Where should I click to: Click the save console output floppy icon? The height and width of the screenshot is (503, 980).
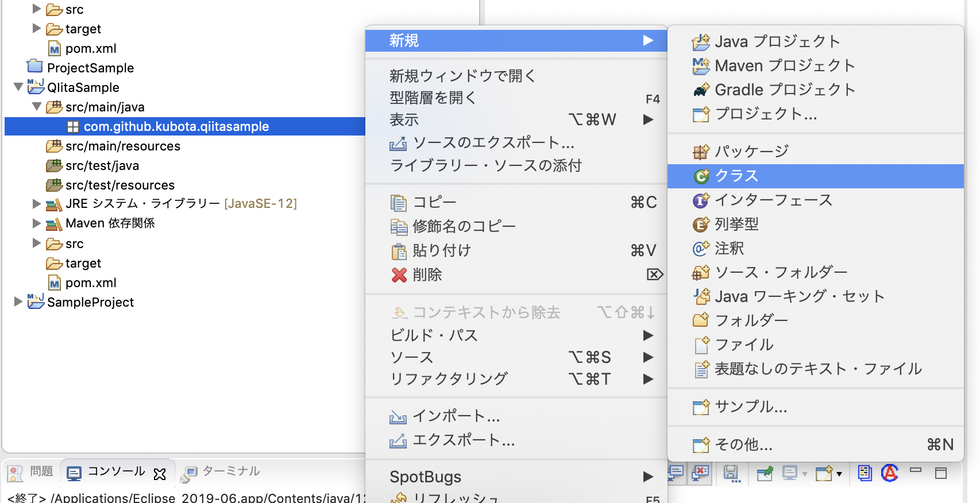731,473
